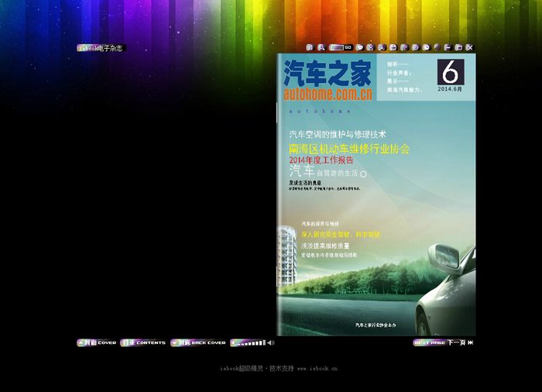Click 汽车之家 title on cover
This screenshot has height=392, width=542.
pyautogui.click(x=328, y=74)
